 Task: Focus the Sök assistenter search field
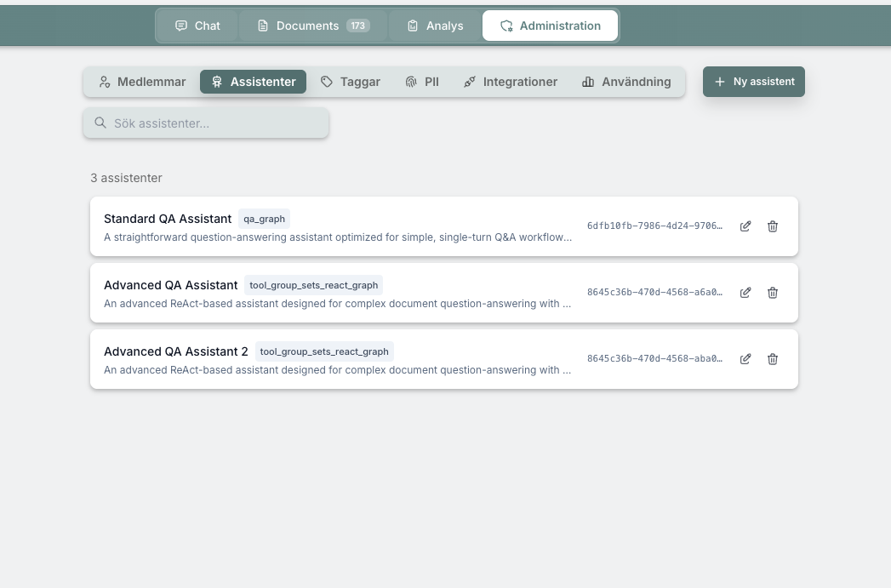coord(206,123)
